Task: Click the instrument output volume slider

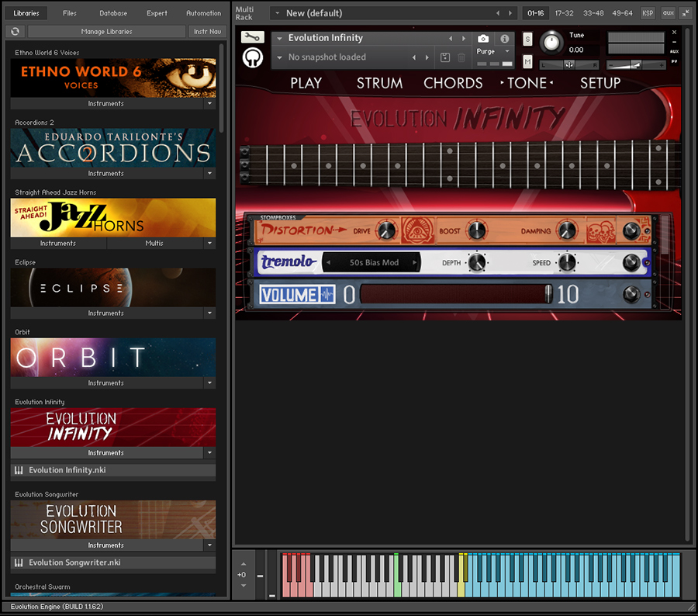Action: point(636,65)
